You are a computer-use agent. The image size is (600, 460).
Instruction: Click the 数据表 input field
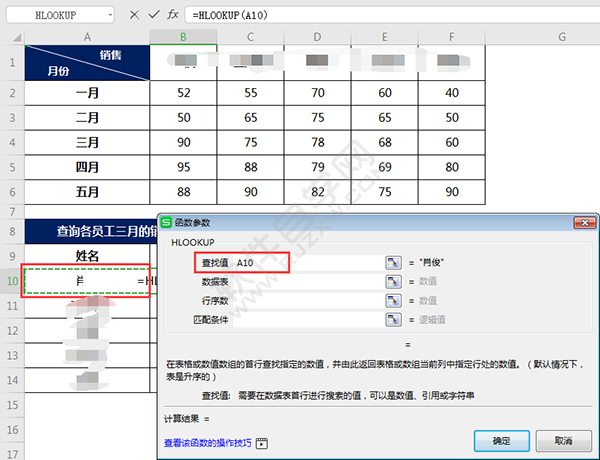tap(308, 282)
